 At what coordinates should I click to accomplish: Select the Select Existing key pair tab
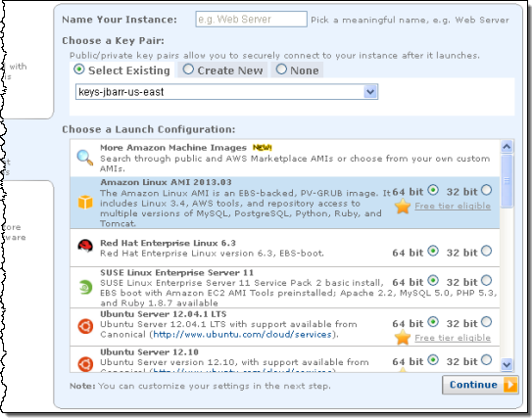121,70
